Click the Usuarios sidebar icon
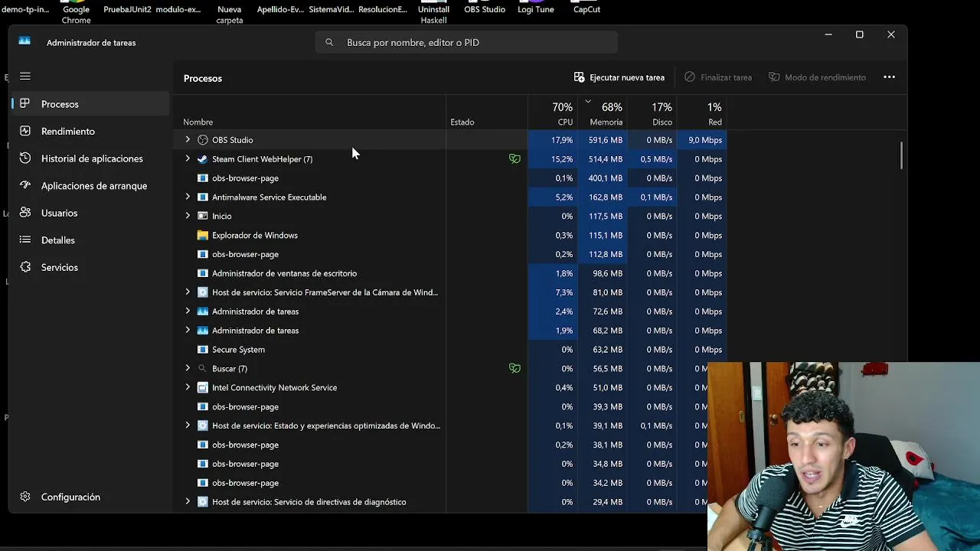 pyautogui.click(x=25, y=213)
